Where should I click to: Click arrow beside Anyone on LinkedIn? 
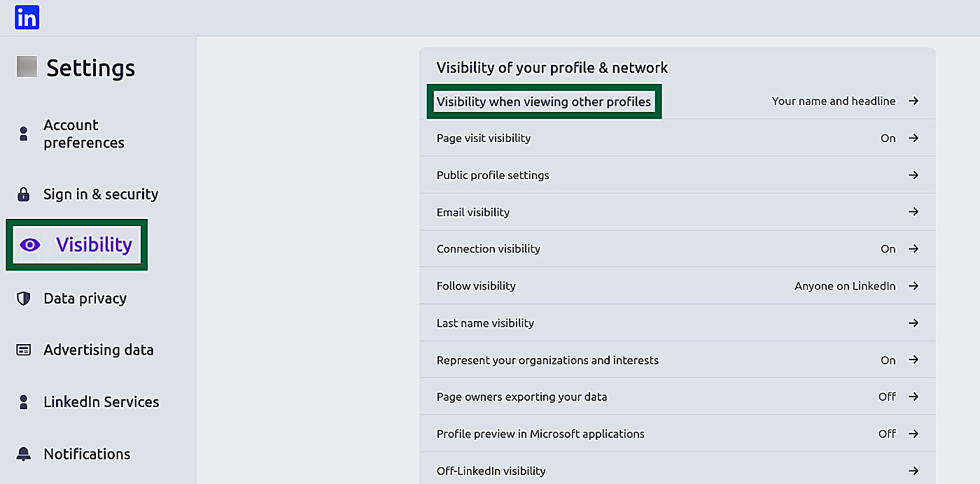point(913,285)
